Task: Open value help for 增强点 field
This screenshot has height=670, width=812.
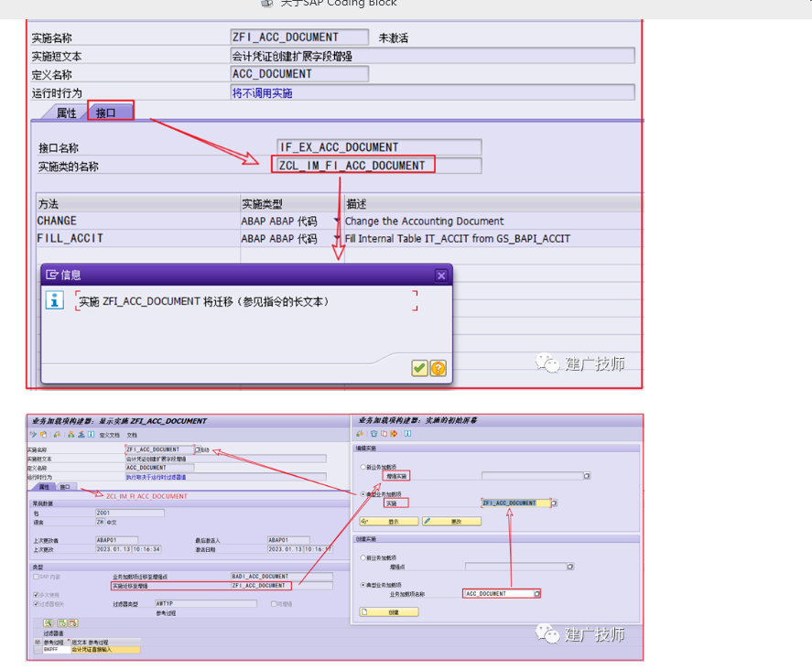Action: pos(570,567)
